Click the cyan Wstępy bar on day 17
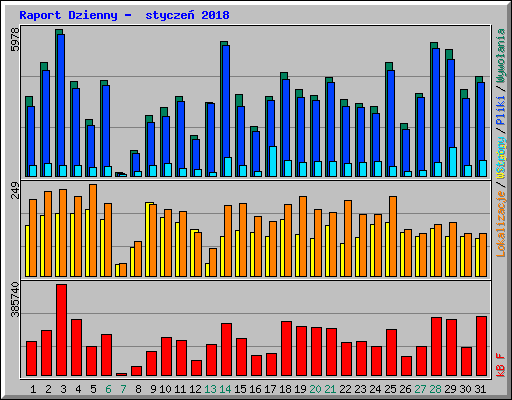The height and width of the screenshot is (400, 512). (273, 161)
